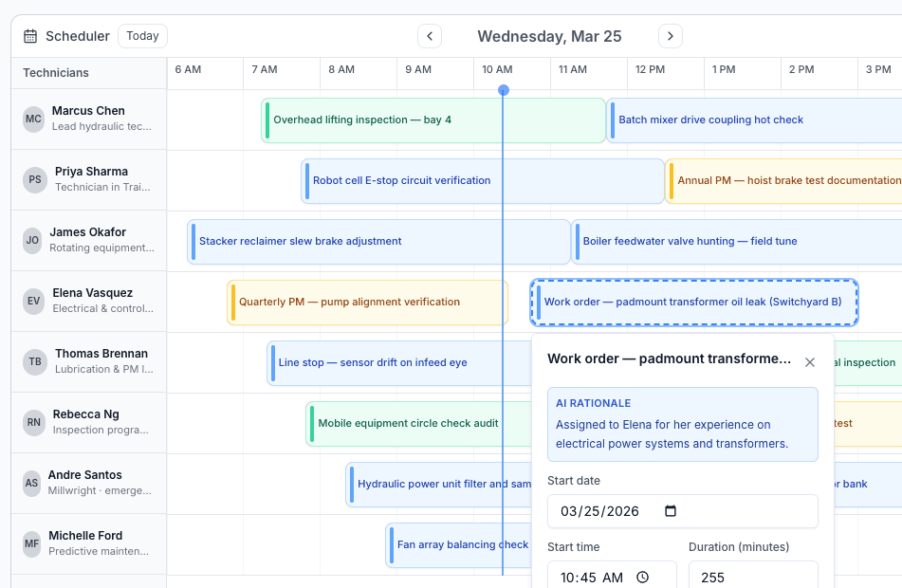Open the Quarterly PM pump alignment verification event
The width and height of the screenshot is (902, 588).
[360, 302]
